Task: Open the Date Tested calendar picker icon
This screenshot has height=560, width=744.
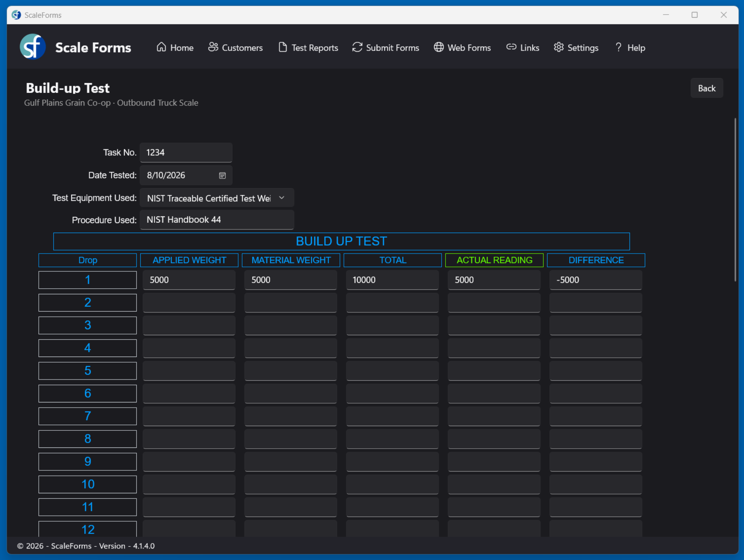Action: coord(222,175)
